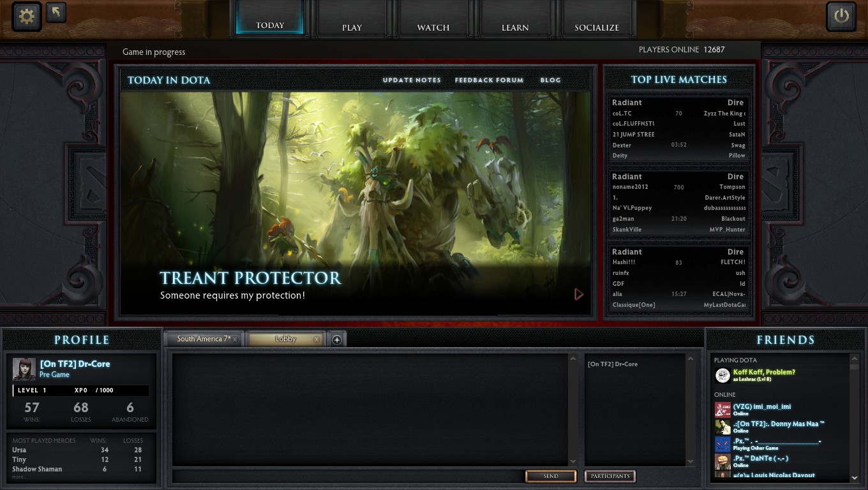Click the '.Px.™ DaNTe ( .-. )' friend name
Image resolution: width=868 pixels, height=490 pixels.
click(761, 458)
